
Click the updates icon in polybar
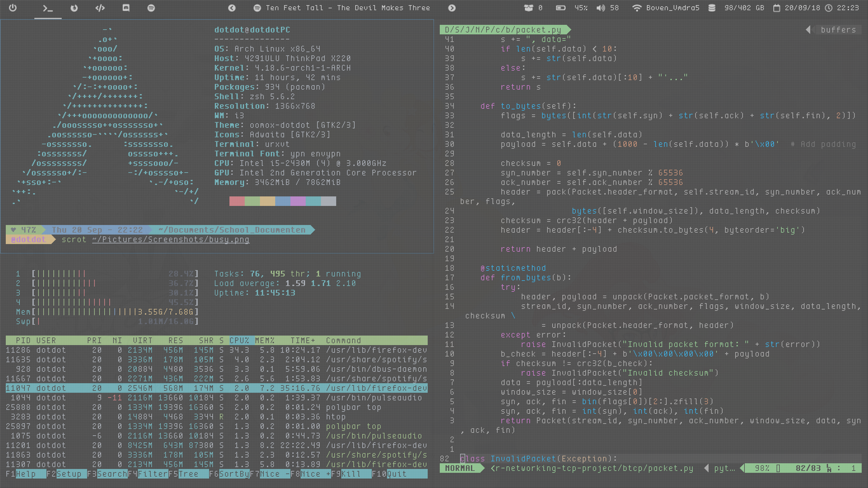coord(528,8)
